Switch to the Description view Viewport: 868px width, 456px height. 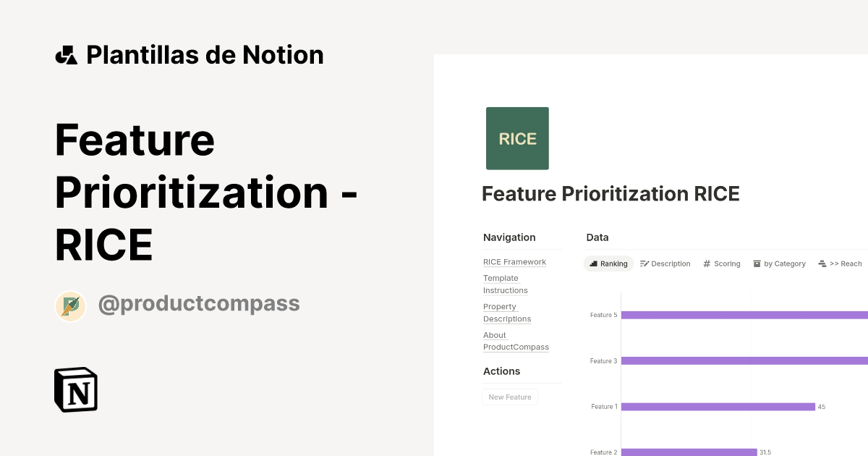pos(670,263)
